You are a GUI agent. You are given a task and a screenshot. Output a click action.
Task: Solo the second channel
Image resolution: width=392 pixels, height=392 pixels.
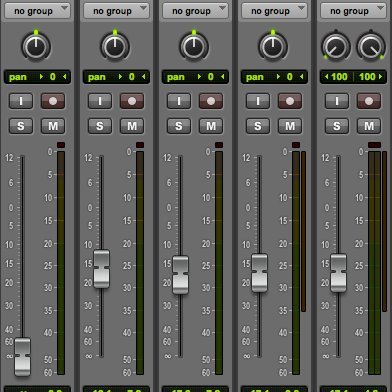tap(100, 126)
